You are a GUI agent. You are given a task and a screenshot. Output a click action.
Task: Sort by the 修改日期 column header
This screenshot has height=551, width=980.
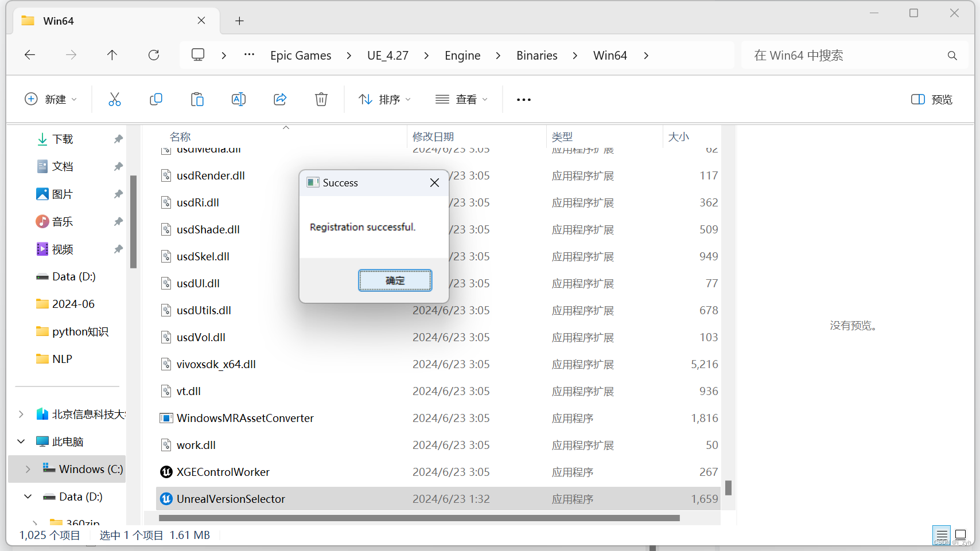(433, 136)
